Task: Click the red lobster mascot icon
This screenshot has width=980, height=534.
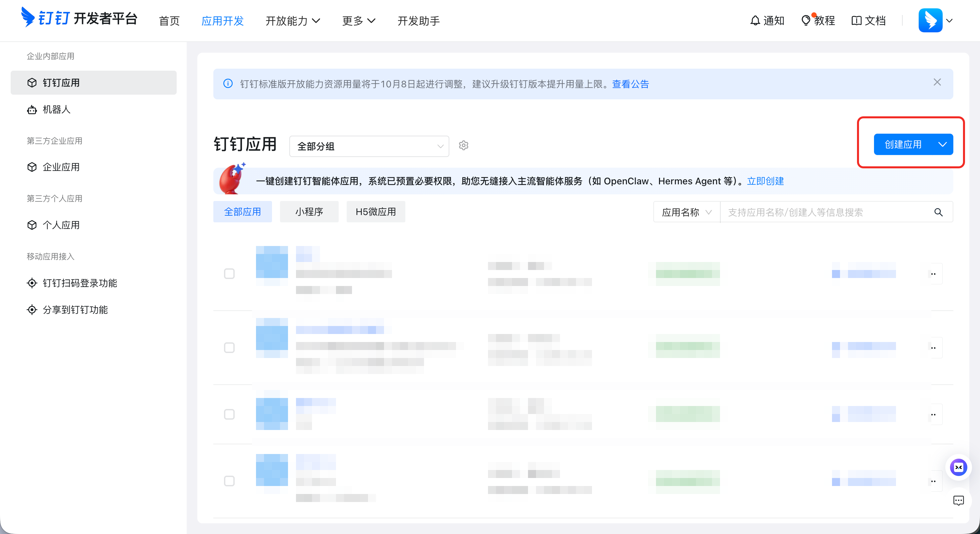Action: pyautogui.click(x=232, y=179)
